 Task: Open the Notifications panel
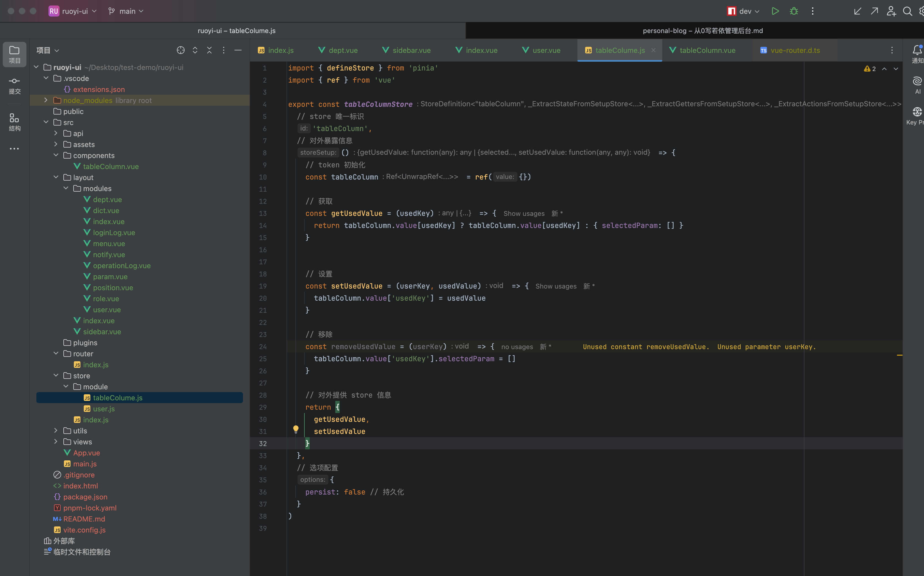pyautogui.click(x=917, y=54)
